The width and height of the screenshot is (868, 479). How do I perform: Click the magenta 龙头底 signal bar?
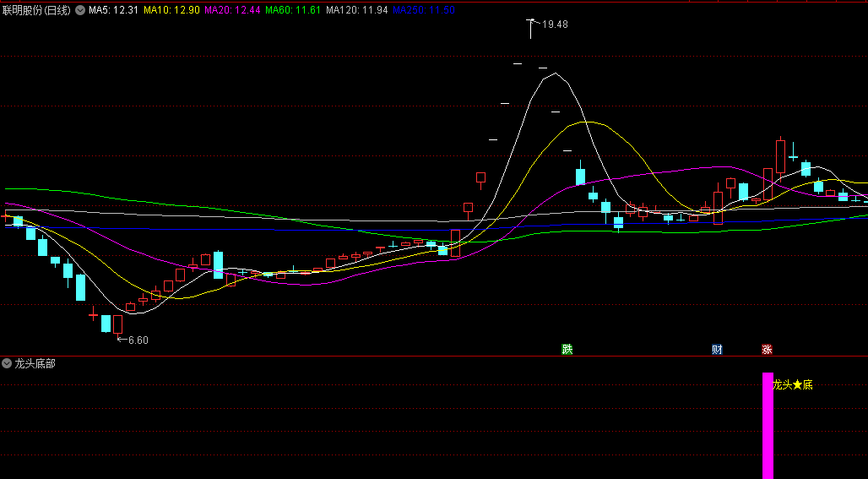point(768,426)
